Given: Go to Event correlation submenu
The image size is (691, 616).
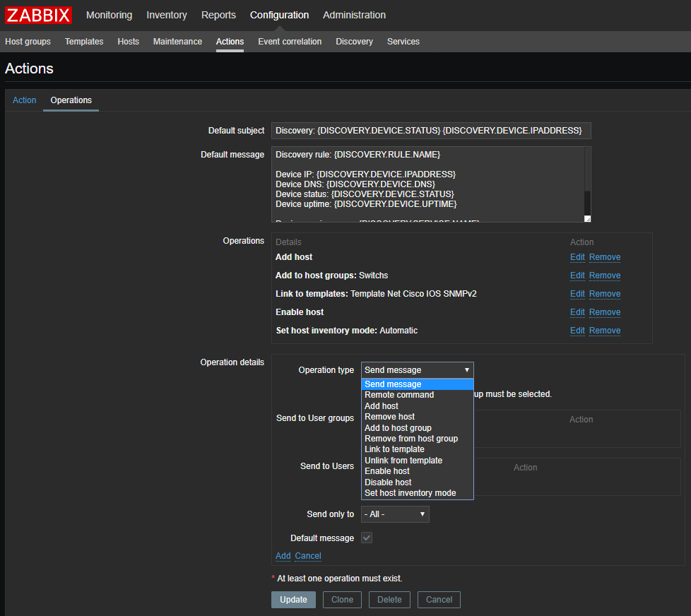Looking at the screenshot, I should (x=290, y=42).
